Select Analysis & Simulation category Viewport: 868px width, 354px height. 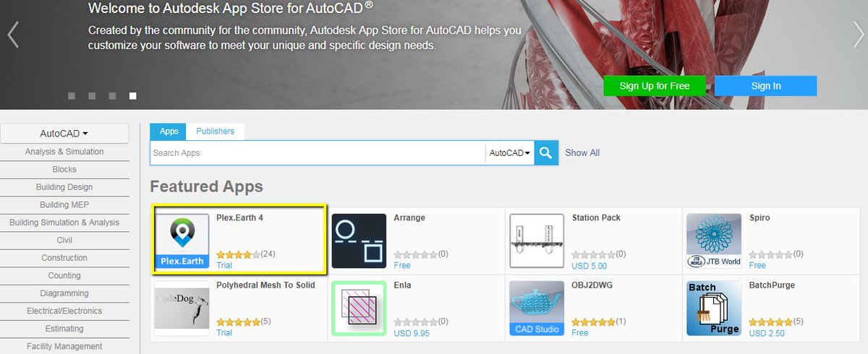[x=64, y=152]
